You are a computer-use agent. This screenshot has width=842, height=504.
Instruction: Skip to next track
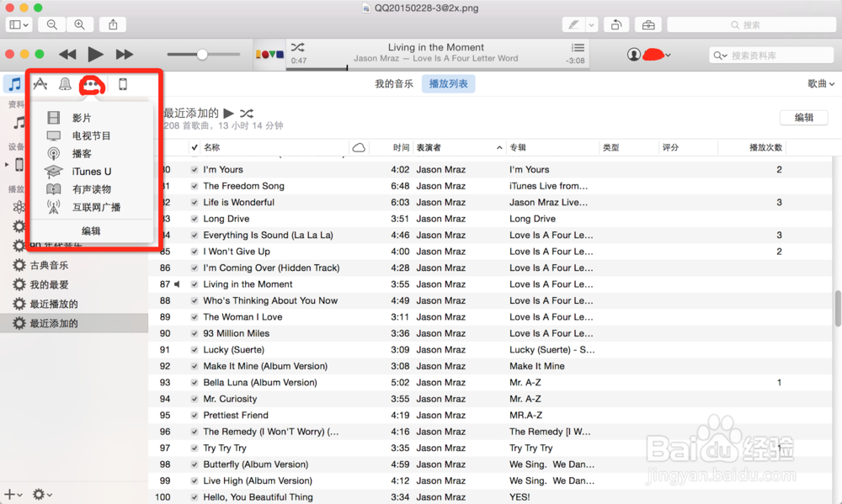125,54
